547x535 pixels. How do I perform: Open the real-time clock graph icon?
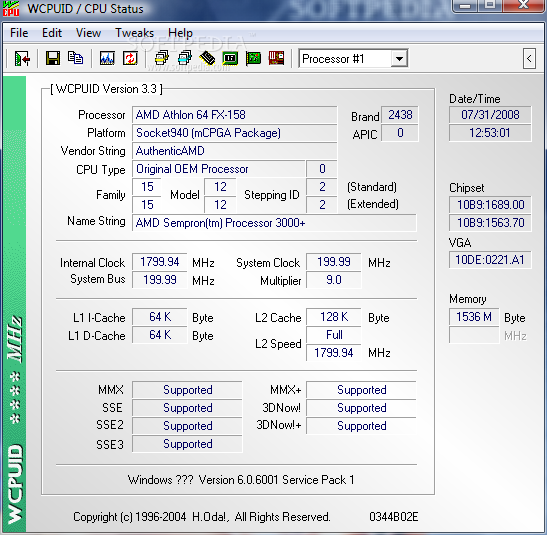point(107,58)
